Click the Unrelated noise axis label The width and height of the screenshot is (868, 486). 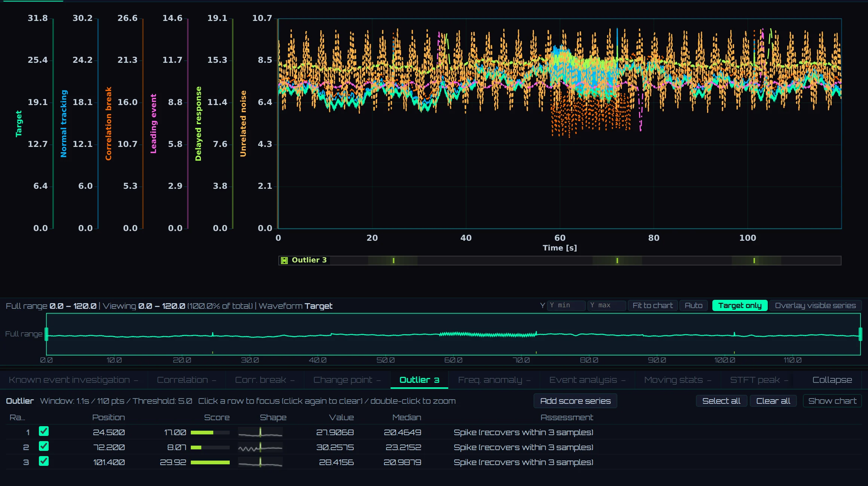click(x=243, y=124)
